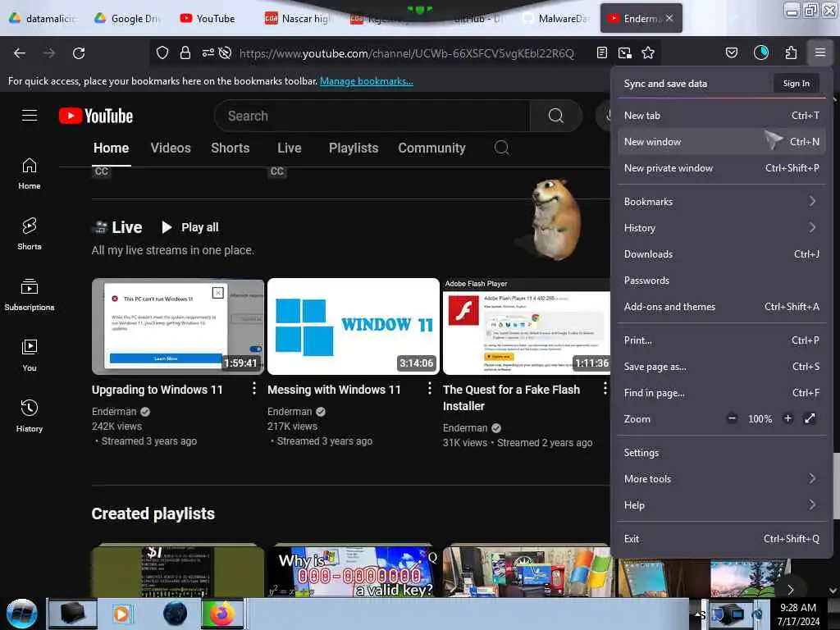Open the Pocket save icon
Screen dimensions: 840x630
click(x=731, y=52)
